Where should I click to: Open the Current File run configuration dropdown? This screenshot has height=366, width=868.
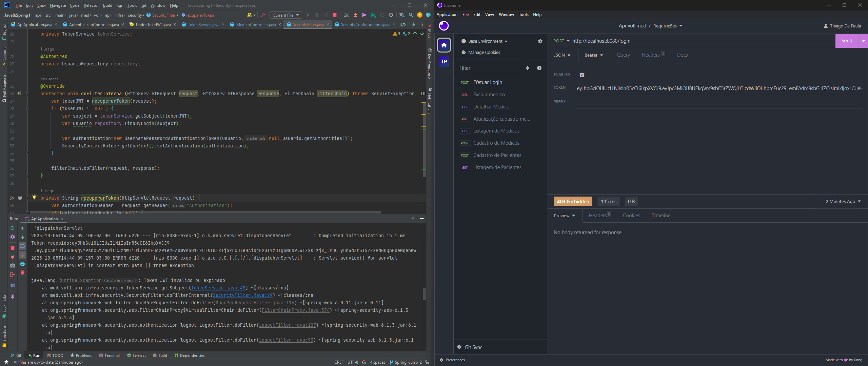(285, 15)
